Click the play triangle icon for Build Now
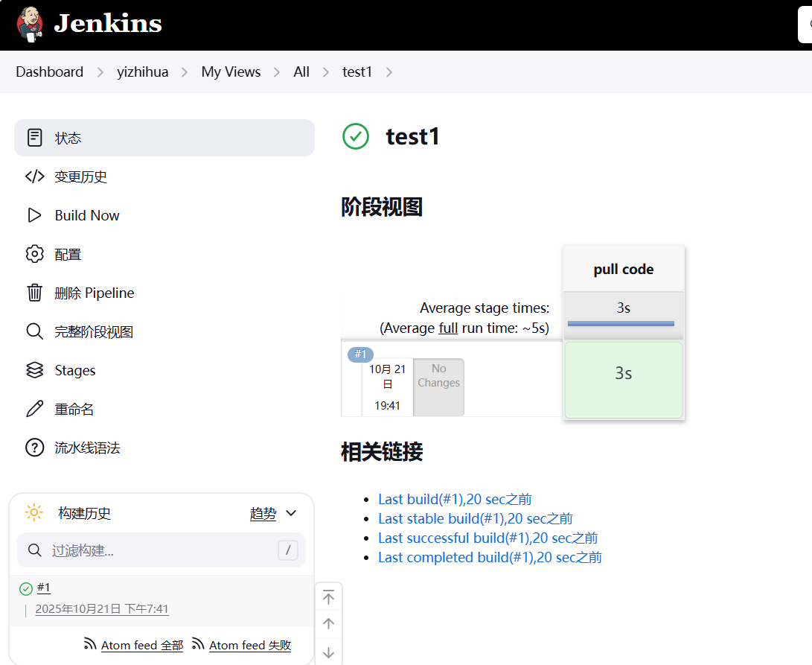 [34, 215]
